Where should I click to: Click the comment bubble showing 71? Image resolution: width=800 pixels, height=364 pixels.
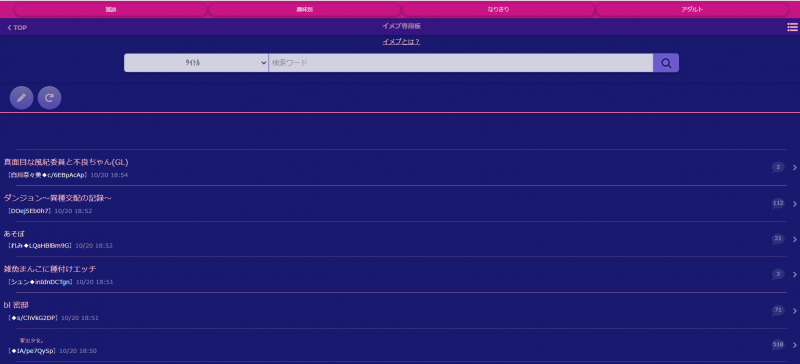click(778, 310)
